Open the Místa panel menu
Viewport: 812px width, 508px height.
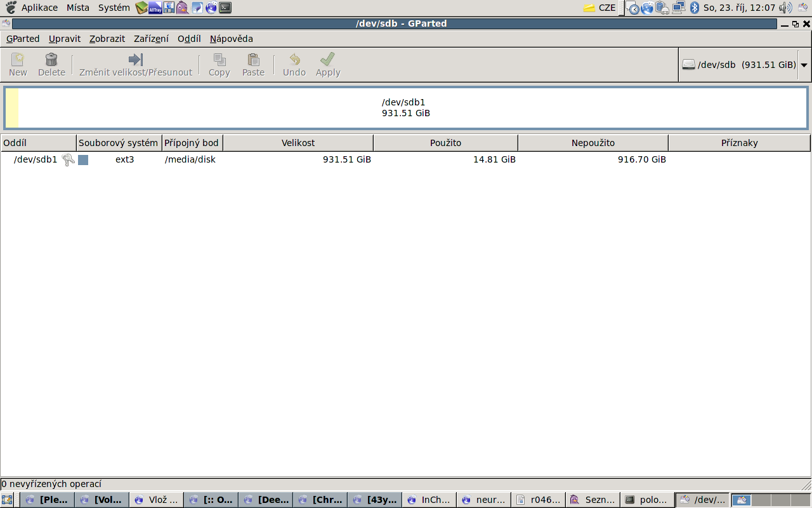coord(78,8)
